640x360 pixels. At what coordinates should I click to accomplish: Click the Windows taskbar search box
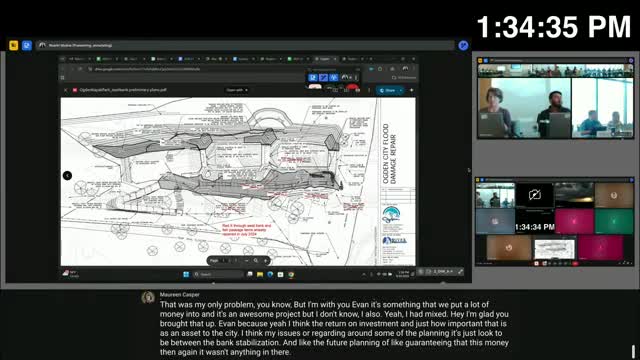218,274
